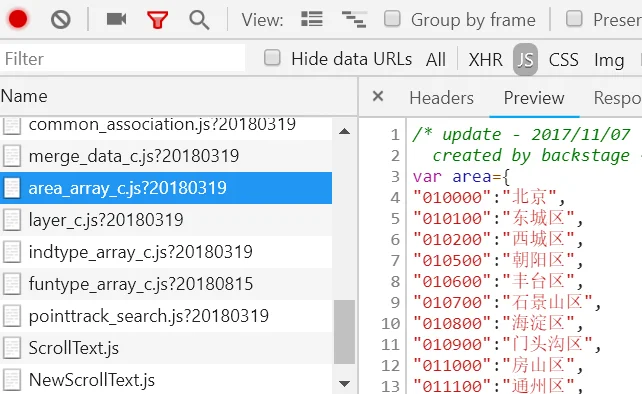Check Hide data URLs option

(x=272, y=58)
